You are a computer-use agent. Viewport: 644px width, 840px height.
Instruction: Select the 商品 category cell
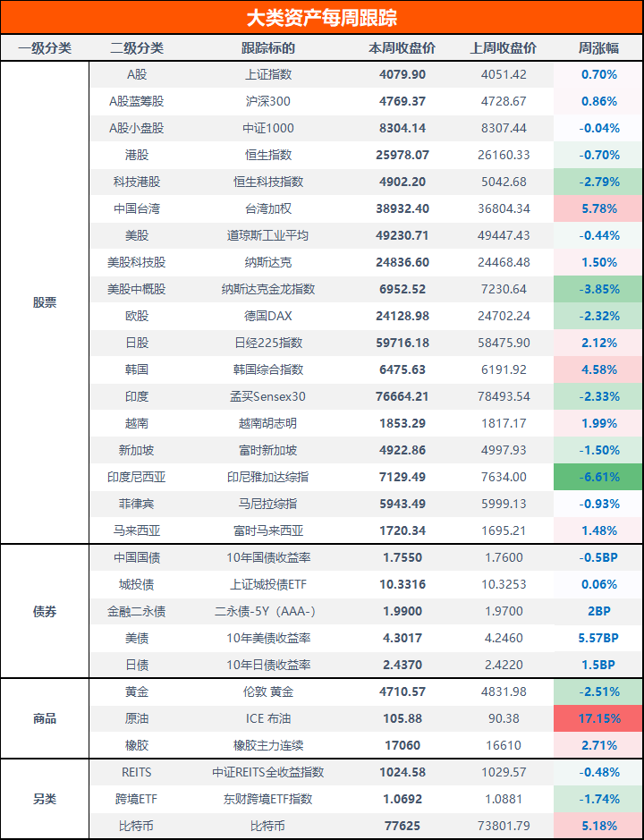[45, 718]
